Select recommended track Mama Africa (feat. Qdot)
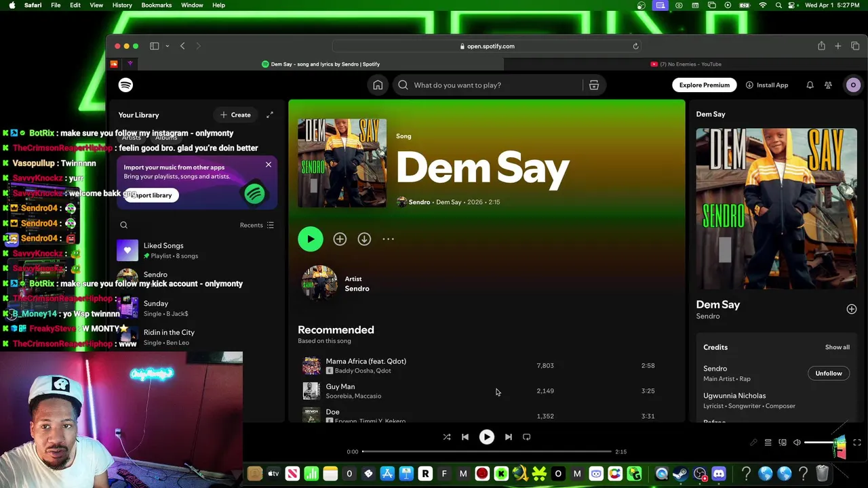The height and width of the screenshot is (488, 868). [x=487, y=365]
